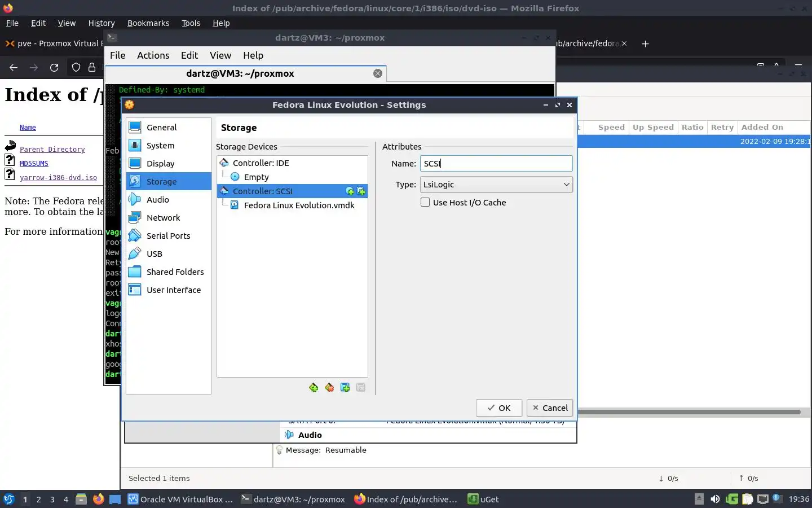The height and width of the screenshot is (508, 812).
Task: Click VirtualBox icon in Settings title bar
Action: coord(129,105)
